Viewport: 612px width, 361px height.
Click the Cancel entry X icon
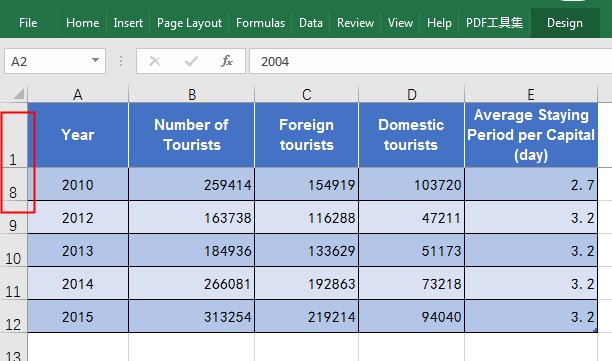click(x=155, y=61)
